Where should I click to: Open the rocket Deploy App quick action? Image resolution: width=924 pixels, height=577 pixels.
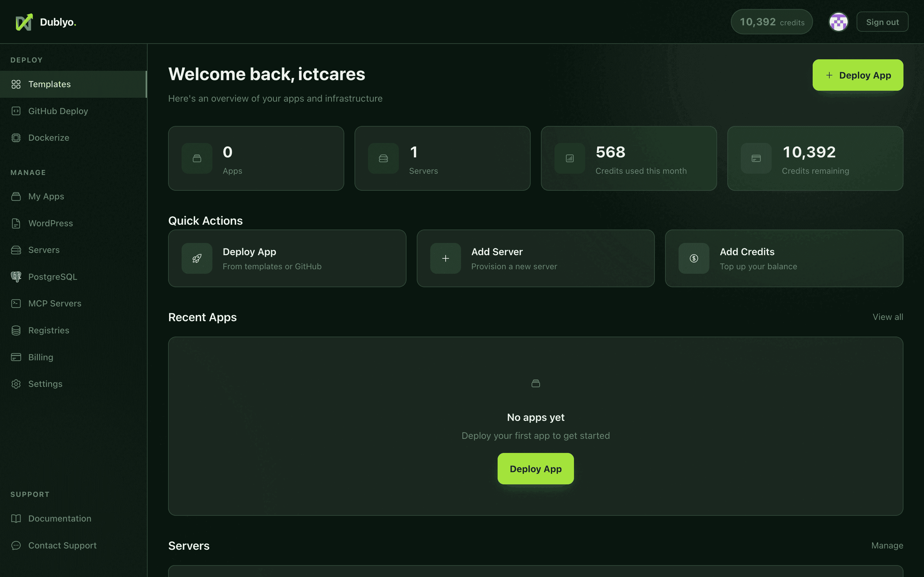[x=197, y=258]
